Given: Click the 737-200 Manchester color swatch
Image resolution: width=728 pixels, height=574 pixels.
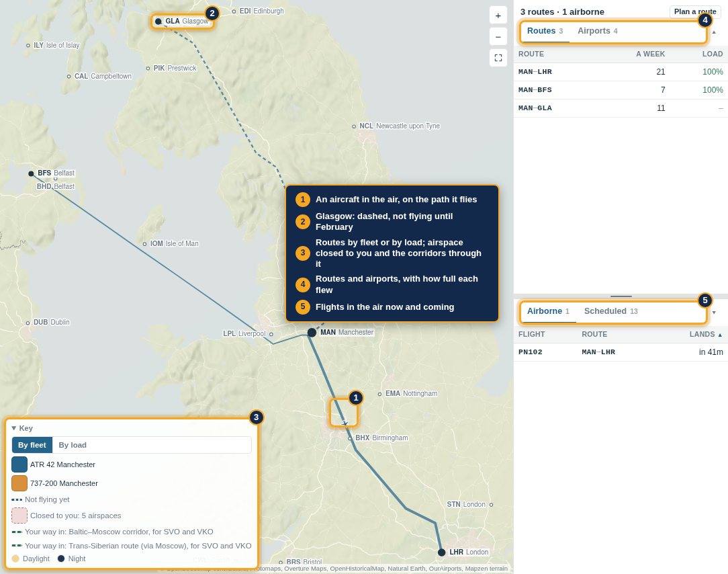Looking at the screenshot, I should [19, 483].
